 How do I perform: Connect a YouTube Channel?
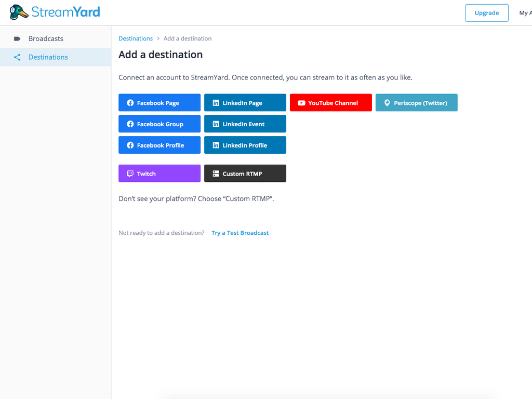(x=331, y=102)
